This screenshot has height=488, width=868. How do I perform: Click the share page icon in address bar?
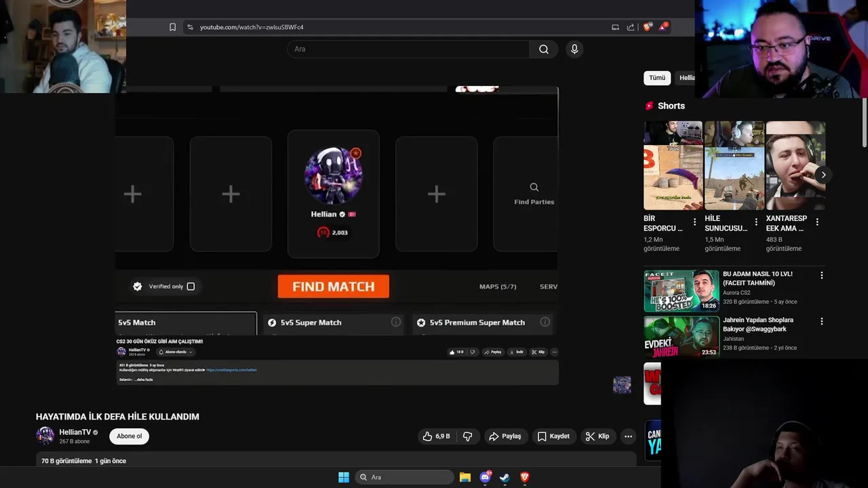click(631, 27)
